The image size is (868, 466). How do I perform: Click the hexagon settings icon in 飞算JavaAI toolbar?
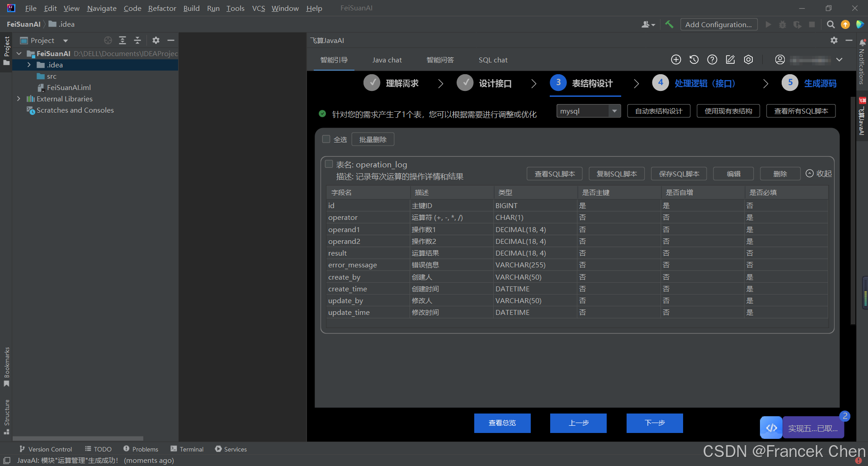click(x=749, y=60)
